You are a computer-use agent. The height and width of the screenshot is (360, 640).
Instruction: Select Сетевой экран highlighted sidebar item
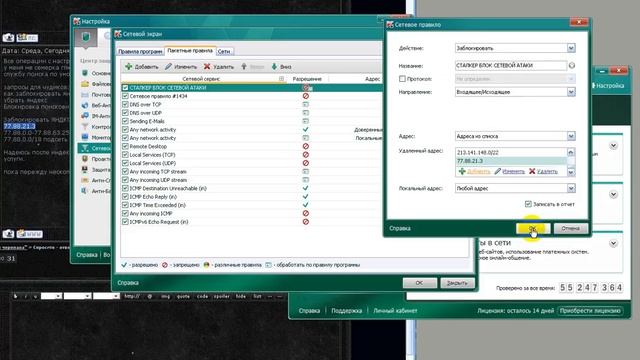[95, 148]
